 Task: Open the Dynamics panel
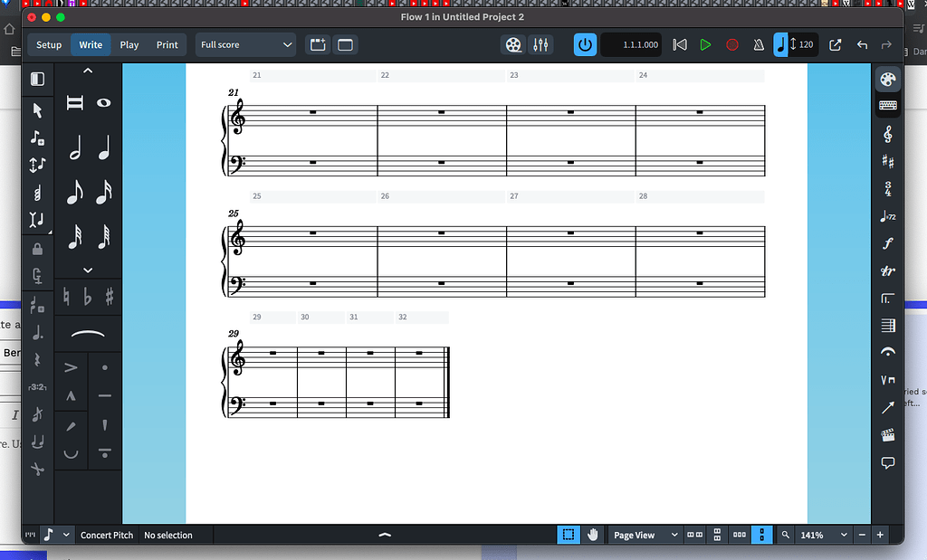pos(888,243)
